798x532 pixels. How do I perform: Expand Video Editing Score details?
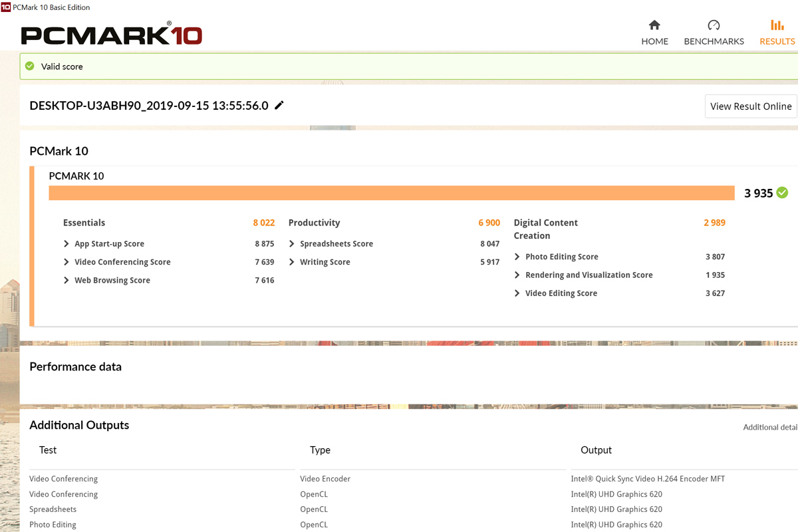tap(517, 293)
